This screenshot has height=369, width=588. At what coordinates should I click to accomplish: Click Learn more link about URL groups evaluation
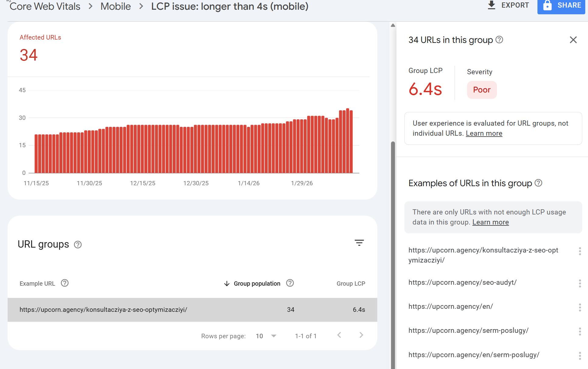coord(484,133)
